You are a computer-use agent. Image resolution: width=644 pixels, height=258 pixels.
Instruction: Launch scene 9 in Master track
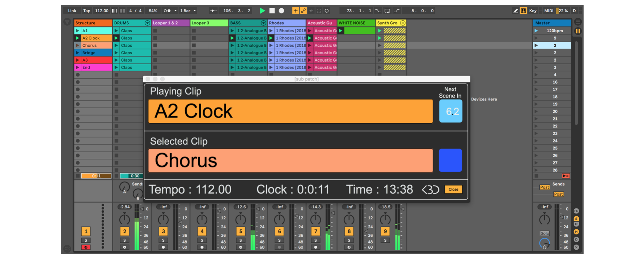coord(536,38)
